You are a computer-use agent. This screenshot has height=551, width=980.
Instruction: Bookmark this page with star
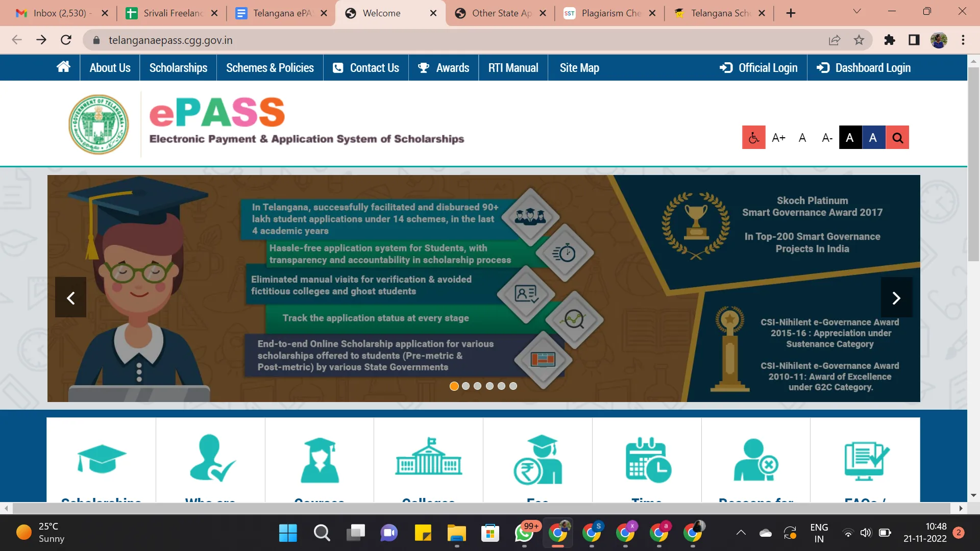(859, 40)
